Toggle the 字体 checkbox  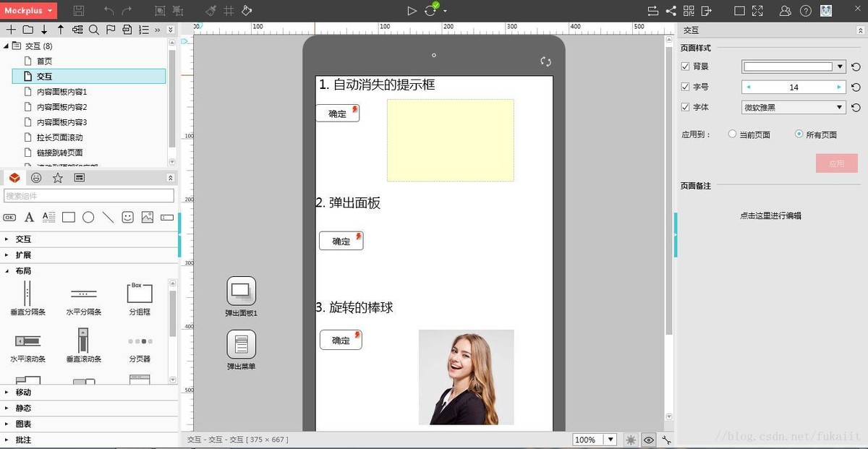tap(686, 107)
